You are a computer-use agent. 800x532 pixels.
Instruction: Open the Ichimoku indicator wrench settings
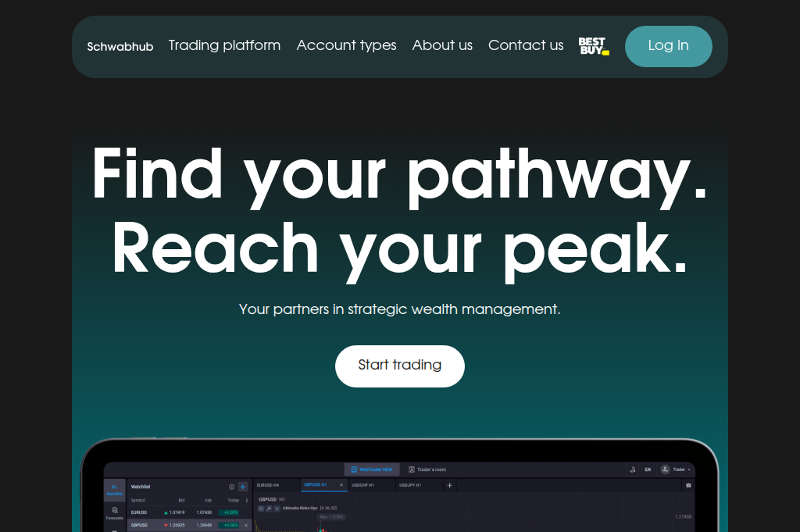[269, 509]
